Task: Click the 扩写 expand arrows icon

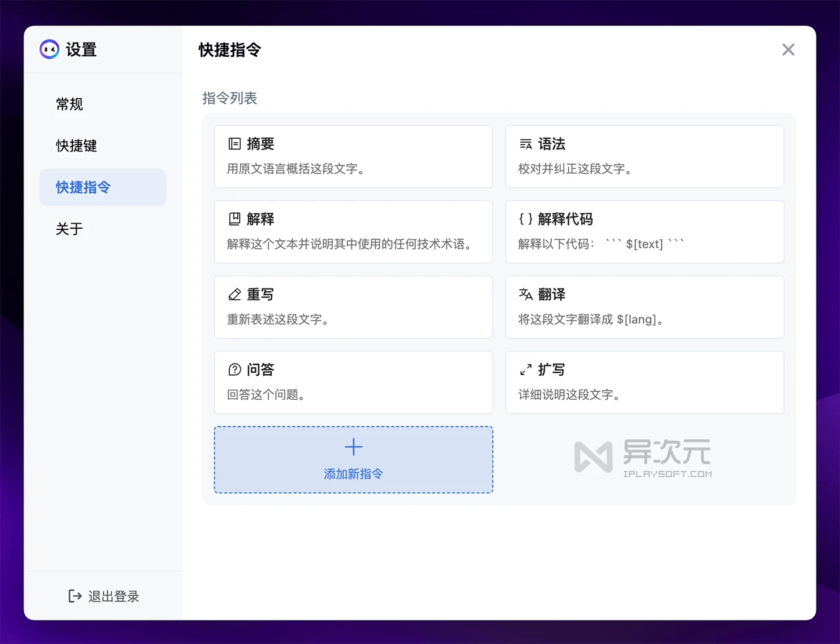Action: tap(526, 370)
